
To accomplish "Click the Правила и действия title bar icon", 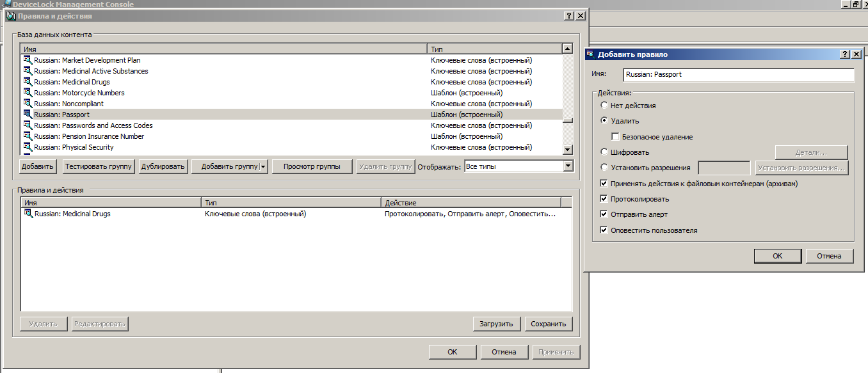I will click(x=11, y=16).
